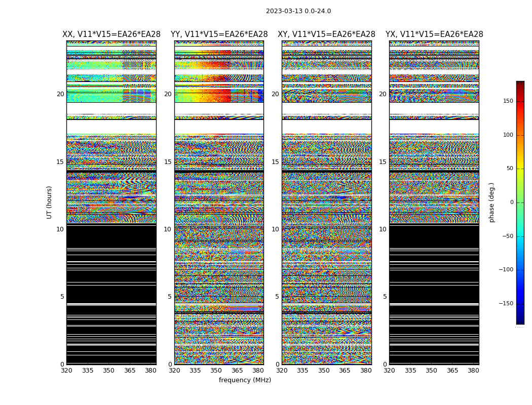Click the XY phase plot panel
The height and width of the screenshot is (405, 532).
pos(327,202)
